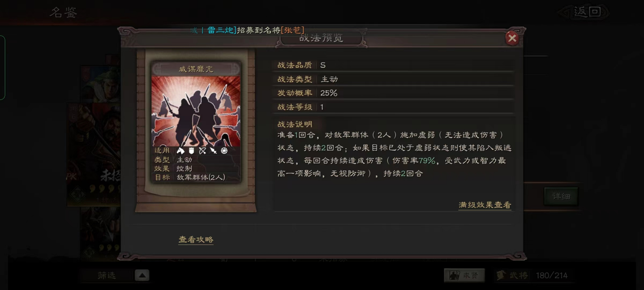644x290 pixels.
Task: Click the 求贤 figure icon
Action: [x=454, y=275]
